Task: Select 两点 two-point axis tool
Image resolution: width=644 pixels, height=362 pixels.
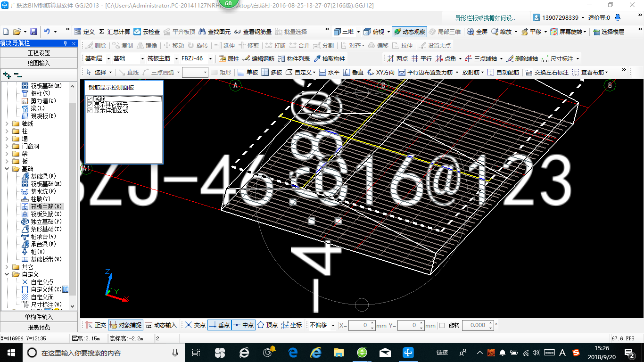Action: tap(397, 58)
